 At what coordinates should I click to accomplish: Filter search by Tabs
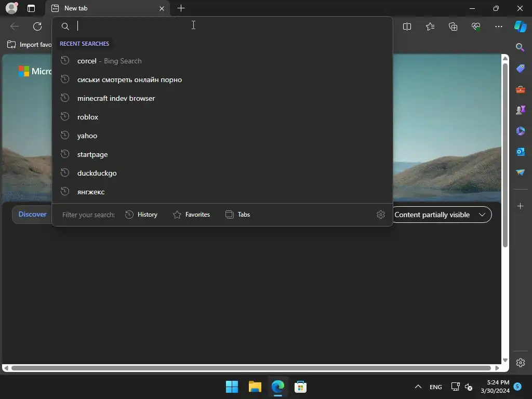tap(238, 215)
